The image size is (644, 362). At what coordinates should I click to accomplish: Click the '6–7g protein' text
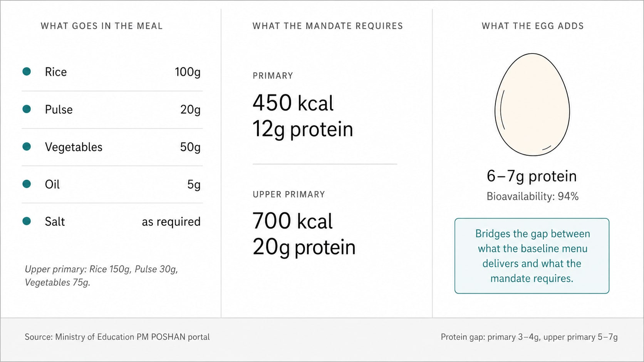click(532, 176)
